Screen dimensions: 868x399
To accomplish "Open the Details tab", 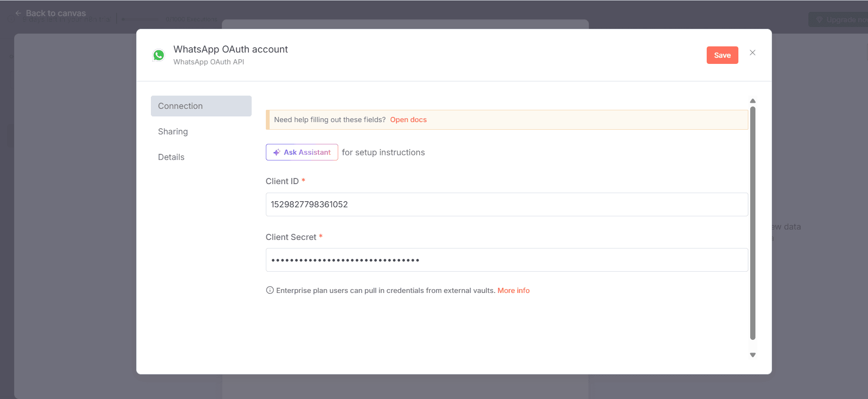I will tap(171, 157).
